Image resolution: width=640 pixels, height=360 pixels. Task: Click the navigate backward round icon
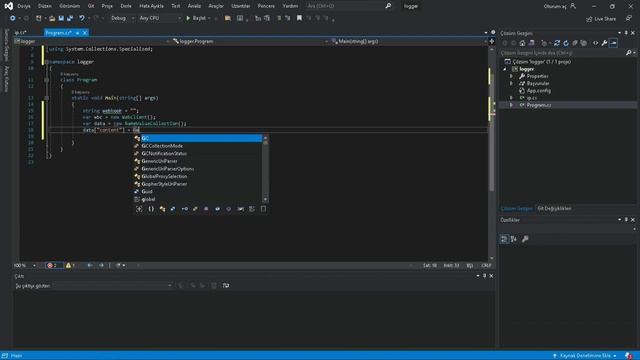[13, 18]
